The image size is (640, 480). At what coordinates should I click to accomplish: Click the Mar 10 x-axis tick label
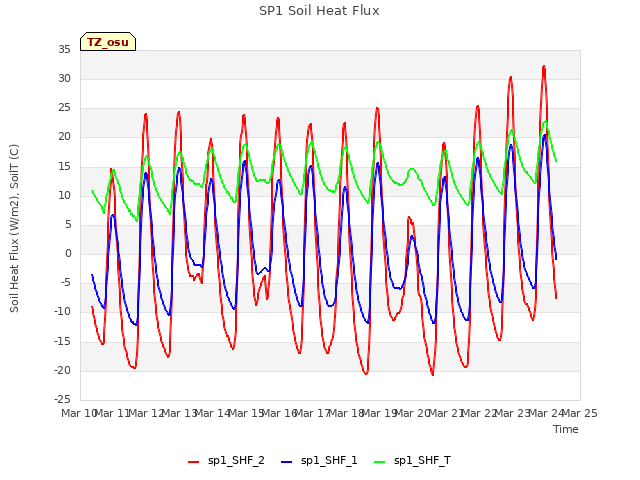[79, 413]
